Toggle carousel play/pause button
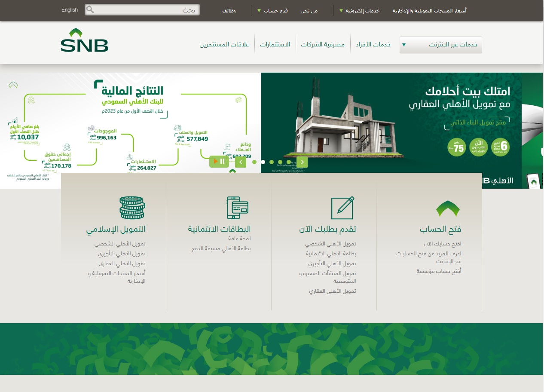 pos(219,162)
